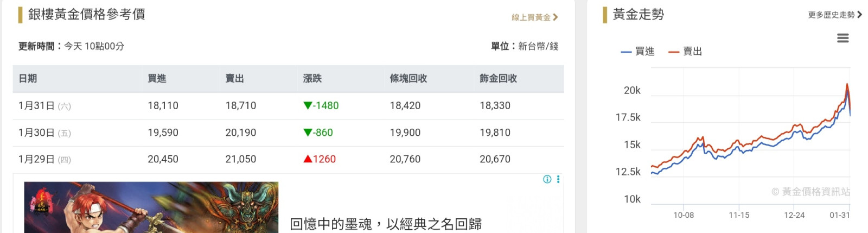This screenshot has height=233, width=868.
Task: Click the 條塊回收 column header
Action: click(x=408, y=79)
